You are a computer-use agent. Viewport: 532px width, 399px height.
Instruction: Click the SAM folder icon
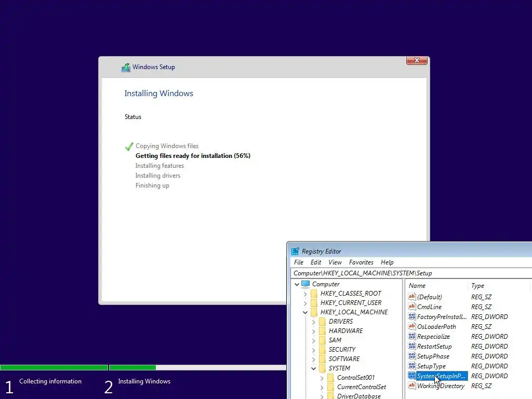pyautogui.click(x=322, y=340)
